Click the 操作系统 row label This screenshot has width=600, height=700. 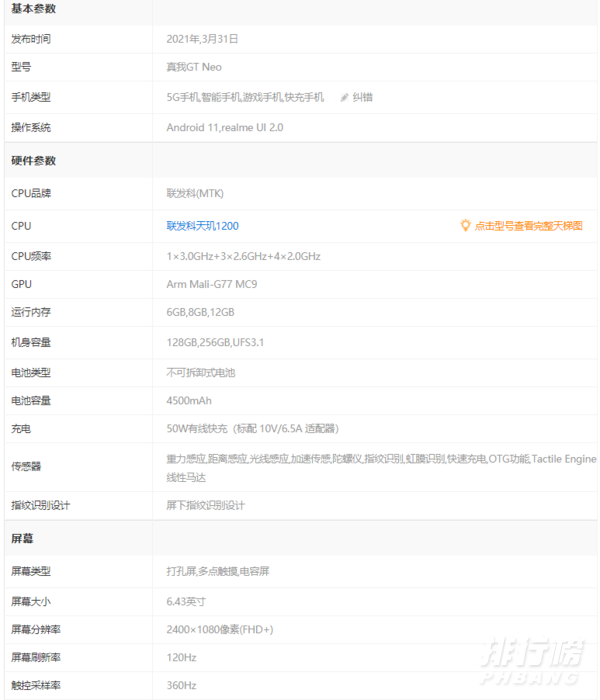click(31, 128)
